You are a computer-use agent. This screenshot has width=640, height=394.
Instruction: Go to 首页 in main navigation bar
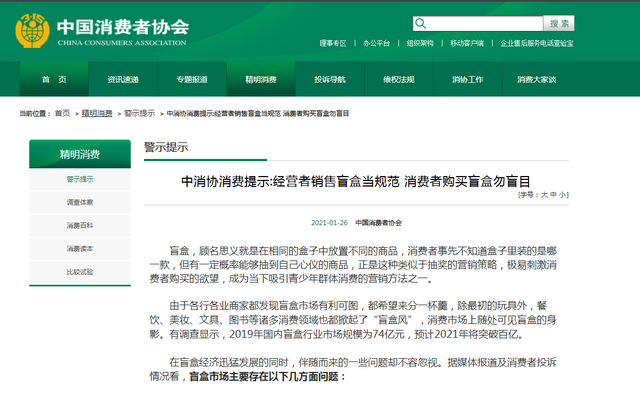pyautogui.click(x=54, y=79)
